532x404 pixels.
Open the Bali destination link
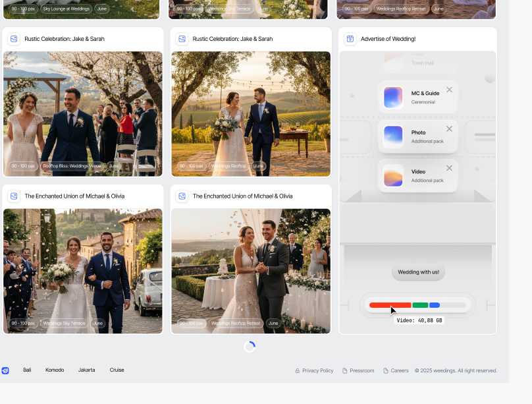tap(27, 370)
